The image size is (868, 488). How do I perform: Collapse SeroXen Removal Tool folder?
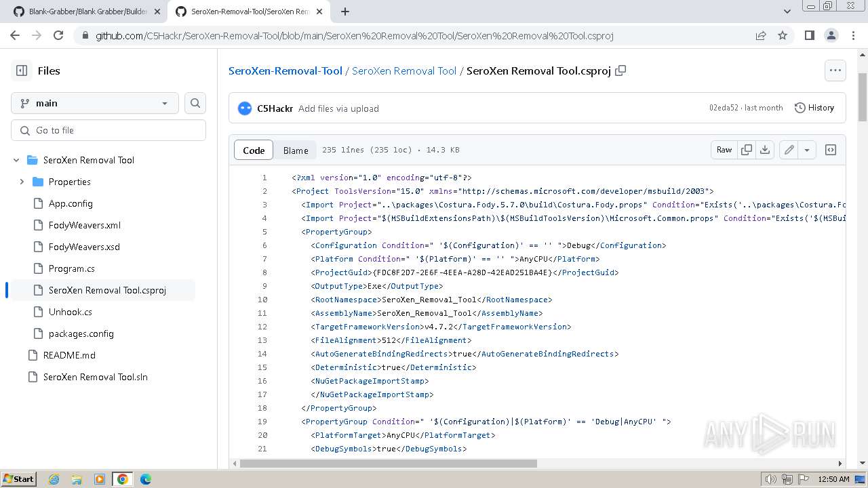pos(16,161)
